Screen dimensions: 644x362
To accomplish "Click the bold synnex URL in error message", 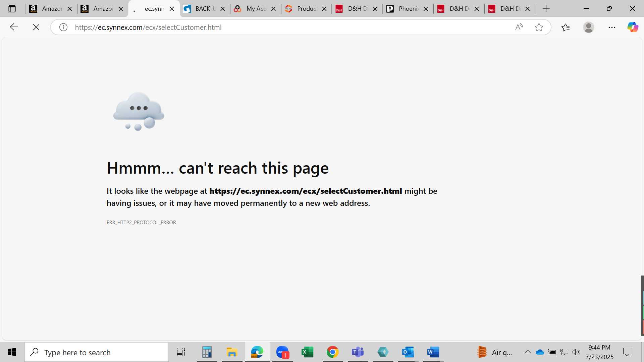I will coord(306,191).
